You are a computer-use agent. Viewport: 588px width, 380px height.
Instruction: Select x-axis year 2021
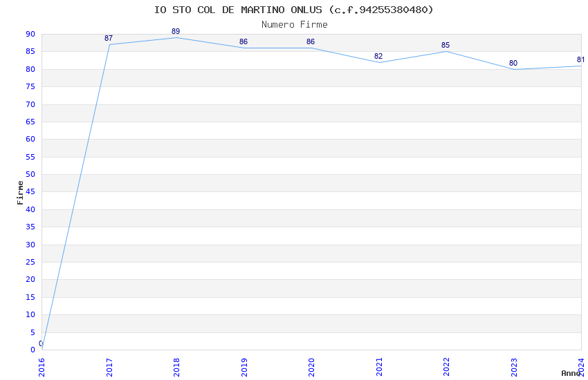coord(379,368)
